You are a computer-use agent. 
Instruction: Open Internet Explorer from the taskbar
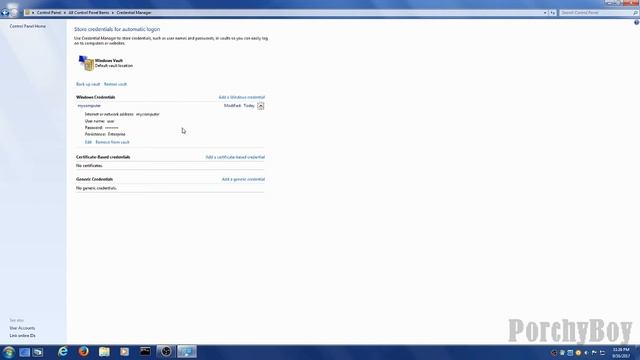[x=63, y=351]
